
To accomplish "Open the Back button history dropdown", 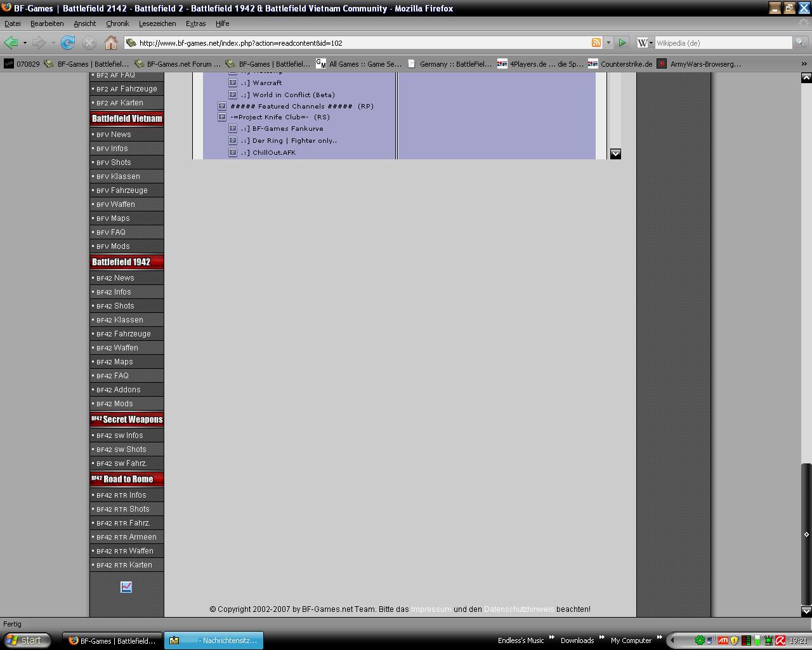I will click(25, 43).
